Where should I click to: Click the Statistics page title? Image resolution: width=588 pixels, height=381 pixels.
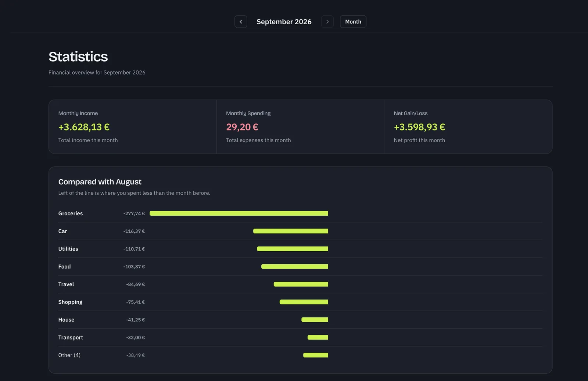click(78, 57)
